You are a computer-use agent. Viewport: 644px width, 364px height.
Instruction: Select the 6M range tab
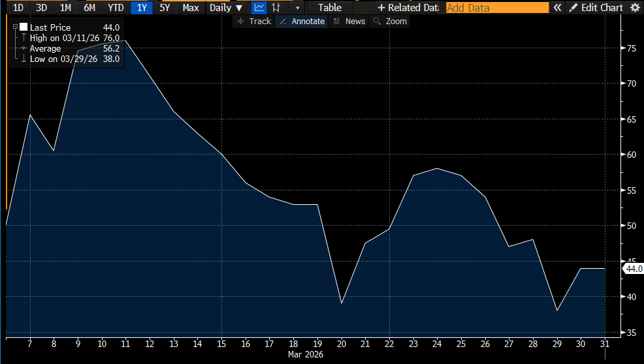(x=89, y=7)
